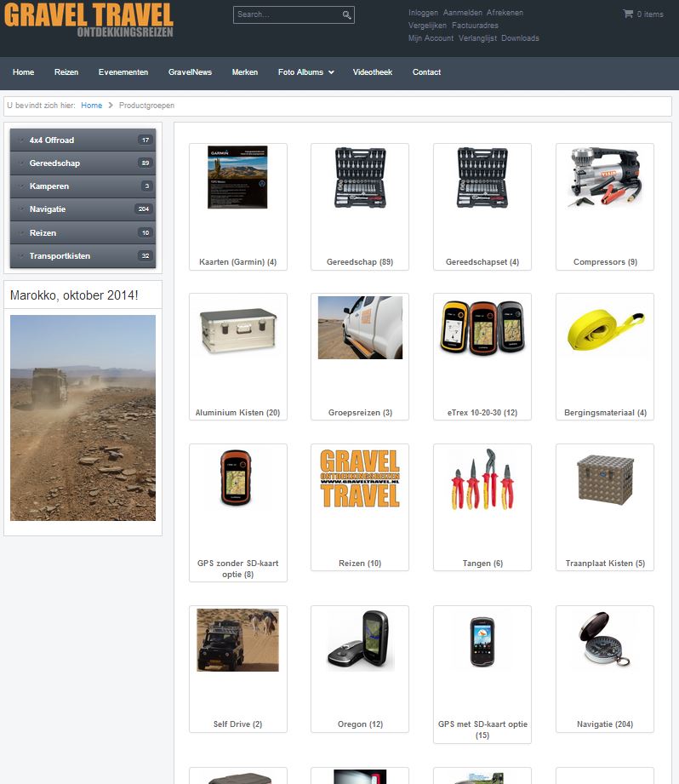
Task: Open the GPS met SD-kaart image
Action: point(482,642)
